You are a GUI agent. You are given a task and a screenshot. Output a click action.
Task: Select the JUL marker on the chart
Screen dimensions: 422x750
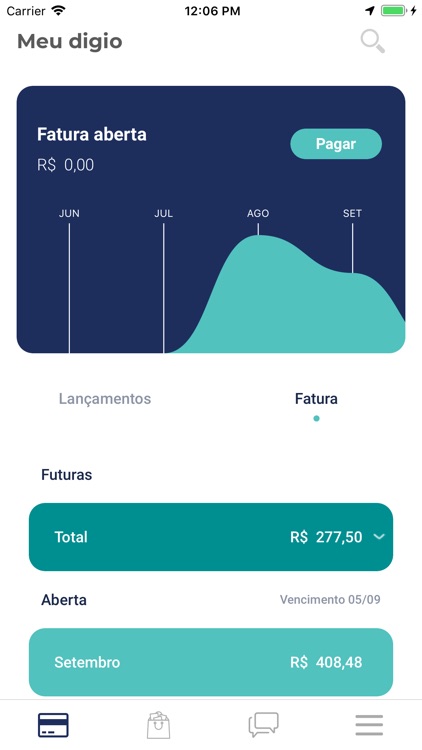(x=163, y=213)
